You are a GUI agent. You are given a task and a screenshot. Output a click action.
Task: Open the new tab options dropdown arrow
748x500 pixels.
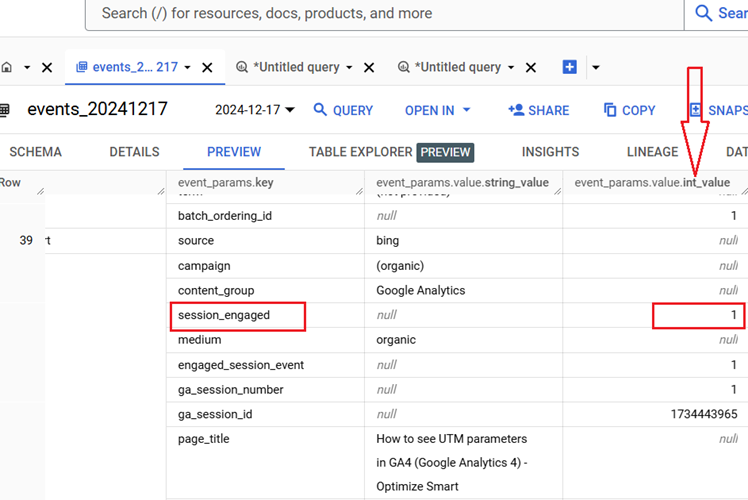pyautogui.click(x=595, y=67)
